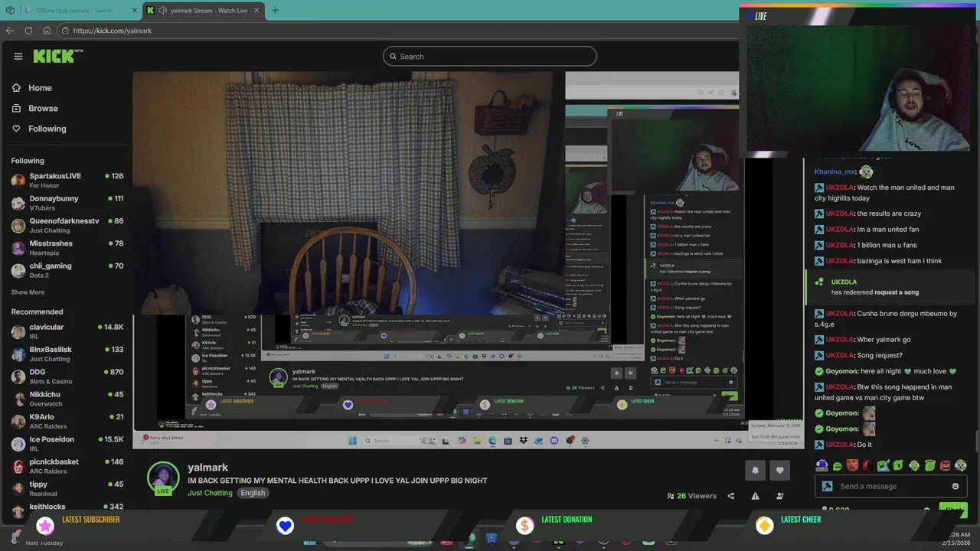Reload the page with refresh icon

pos(28,31)
